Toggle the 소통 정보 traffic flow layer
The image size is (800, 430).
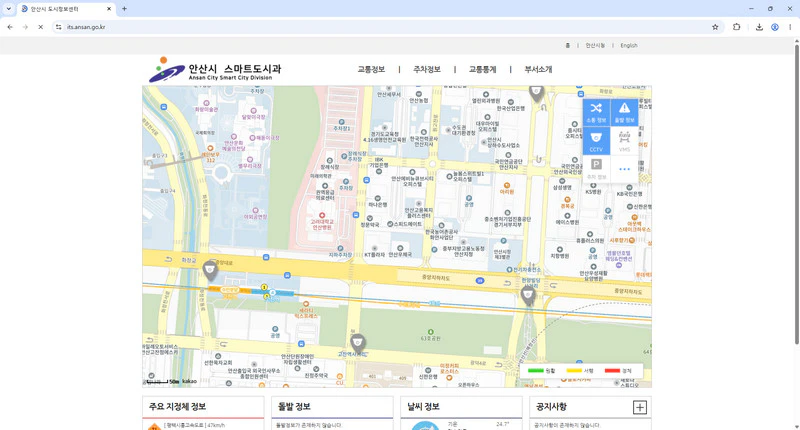(596, 112)
